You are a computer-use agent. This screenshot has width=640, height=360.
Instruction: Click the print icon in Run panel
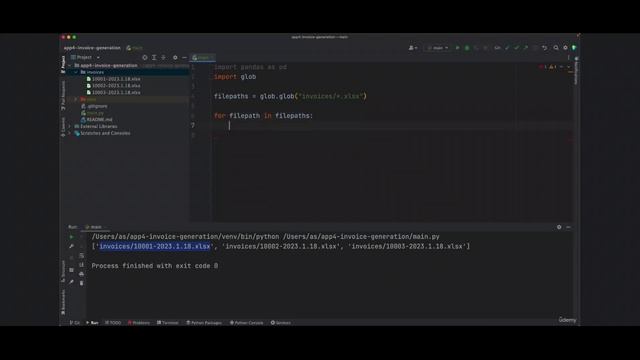click(x=81, y=274)
